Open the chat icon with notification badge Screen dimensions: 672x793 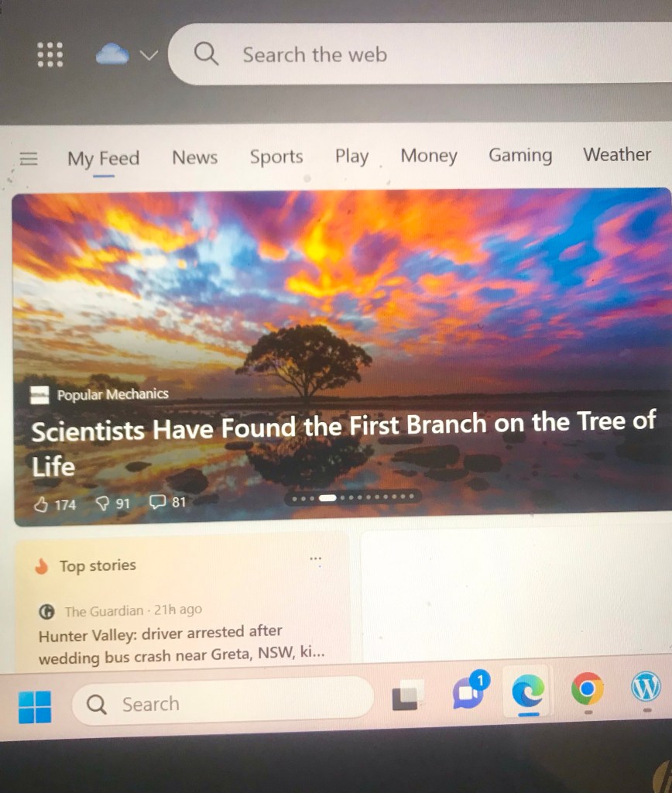[x=470, y=690]
